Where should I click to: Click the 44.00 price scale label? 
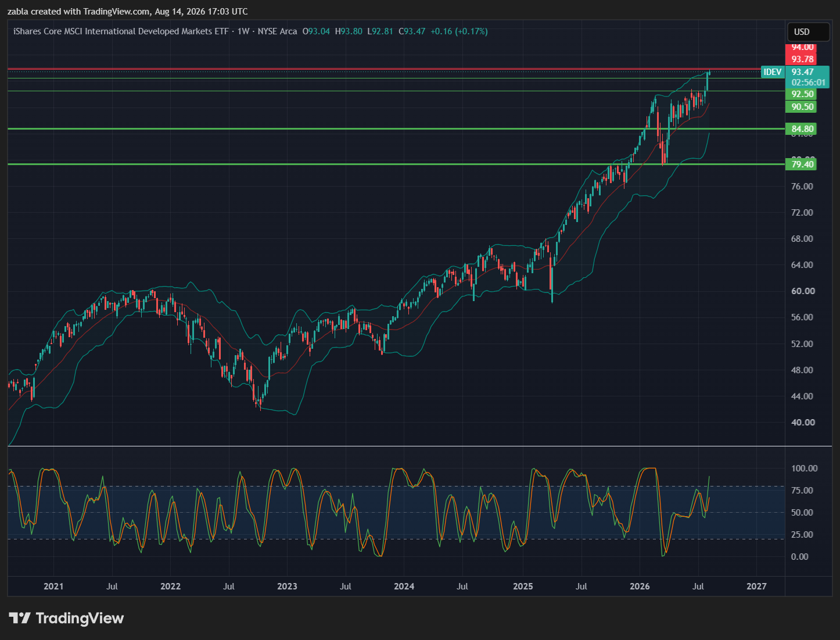click(802, 396)
